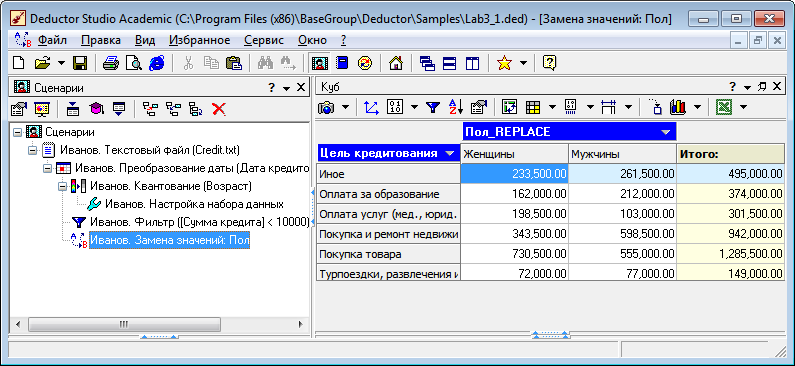Image resolution: width=795 pixels, height=366 pixels.
Task: Click the pin button in the Куб panel header
Action: pyautogui.click(x=762, y=87)
